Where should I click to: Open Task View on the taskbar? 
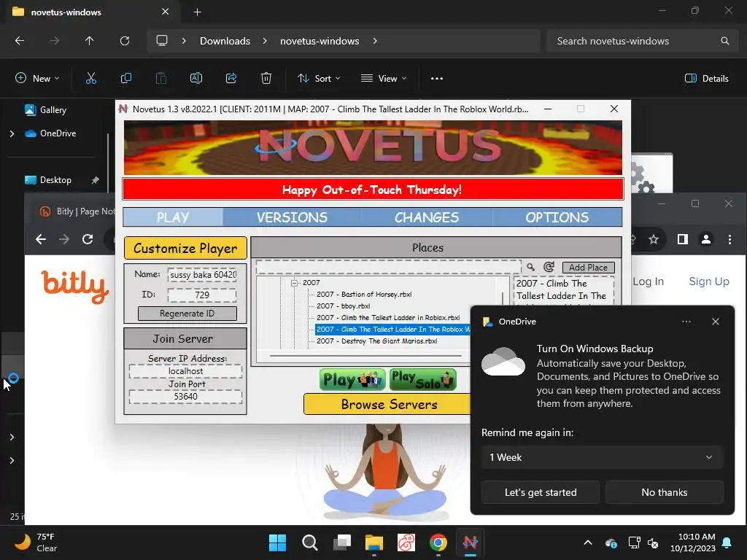coord(342,542)
